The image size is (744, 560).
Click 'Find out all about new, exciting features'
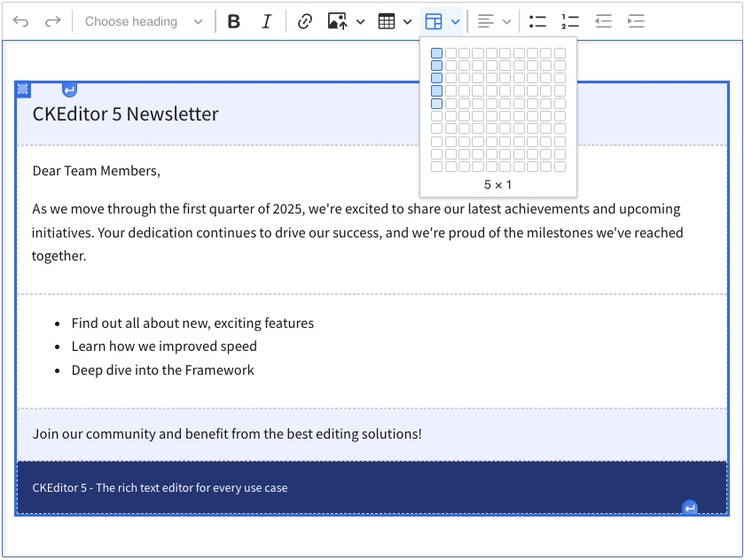[192, 323]
